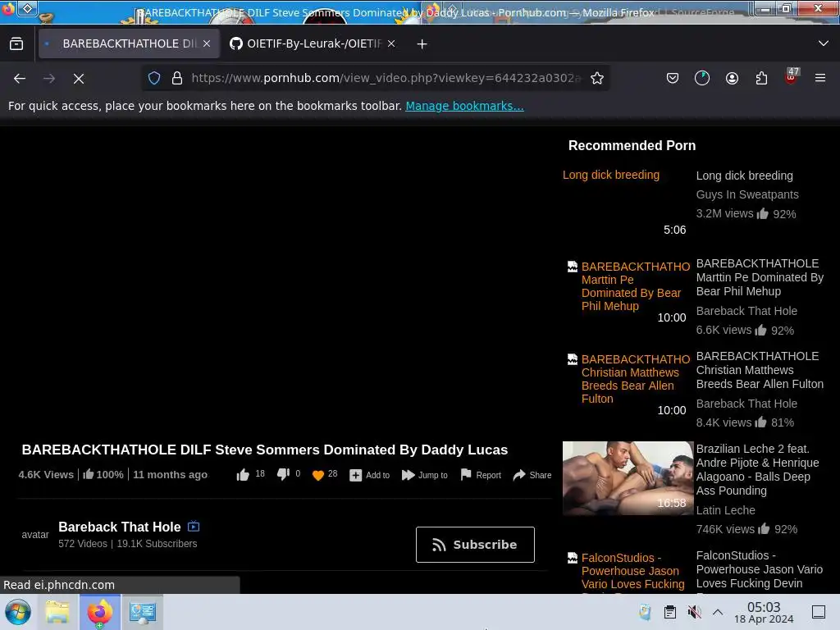Open File Explorer from the taskbar

point(57,612)
